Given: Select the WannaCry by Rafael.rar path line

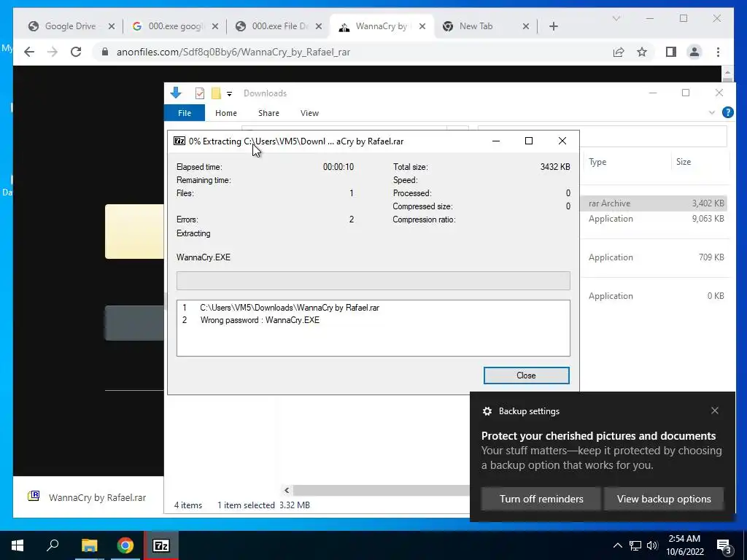Looking at the screenshot, I should click(290, 308).
